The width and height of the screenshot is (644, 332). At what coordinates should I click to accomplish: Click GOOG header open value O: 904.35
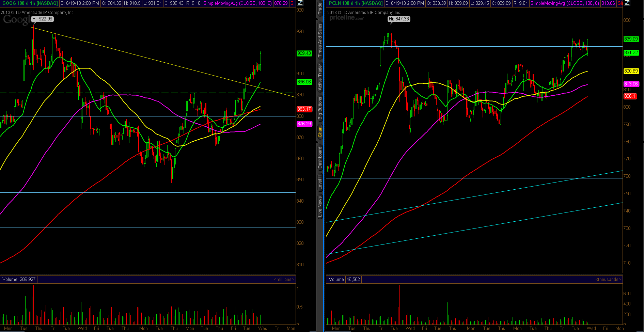coord(112,3)
